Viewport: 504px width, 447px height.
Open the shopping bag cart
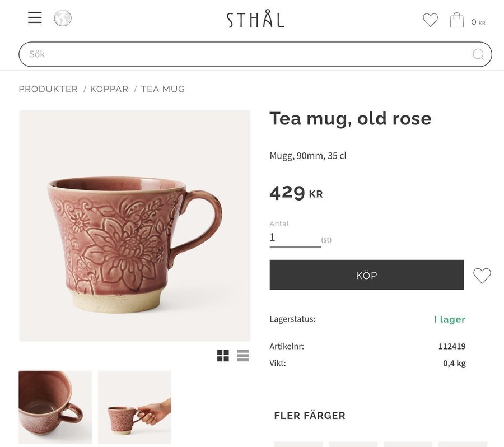[457, 21]
